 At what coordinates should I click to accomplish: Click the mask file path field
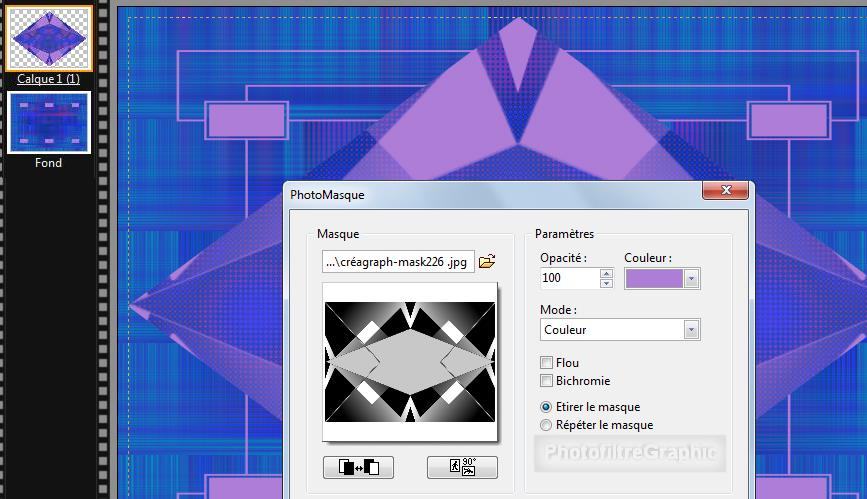point(398,262)
